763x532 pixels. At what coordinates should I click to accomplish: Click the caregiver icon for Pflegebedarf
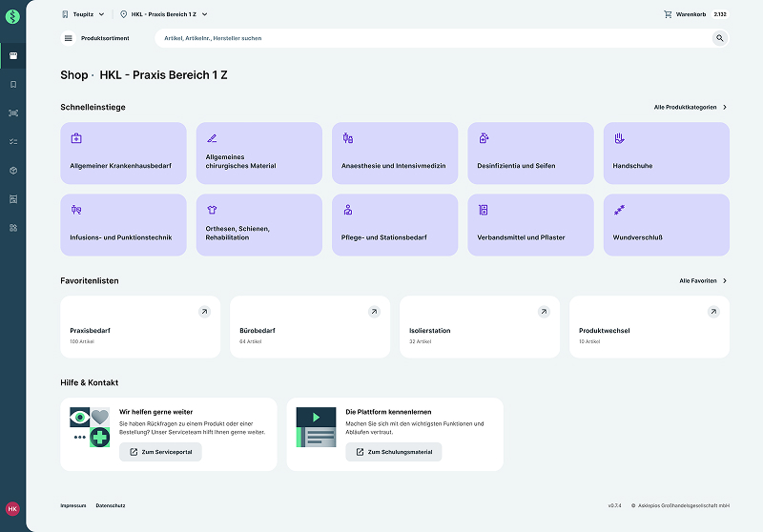[347, 210]
